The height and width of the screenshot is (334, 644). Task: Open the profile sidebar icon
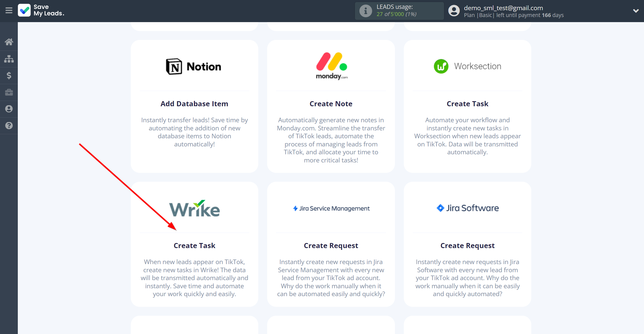9,109
